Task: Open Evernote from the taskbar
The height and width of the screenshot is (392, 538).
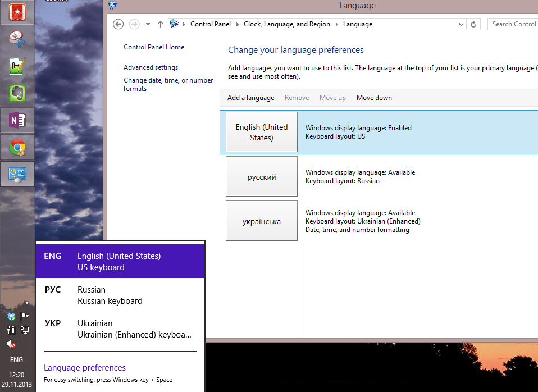Action: (17, 93)
